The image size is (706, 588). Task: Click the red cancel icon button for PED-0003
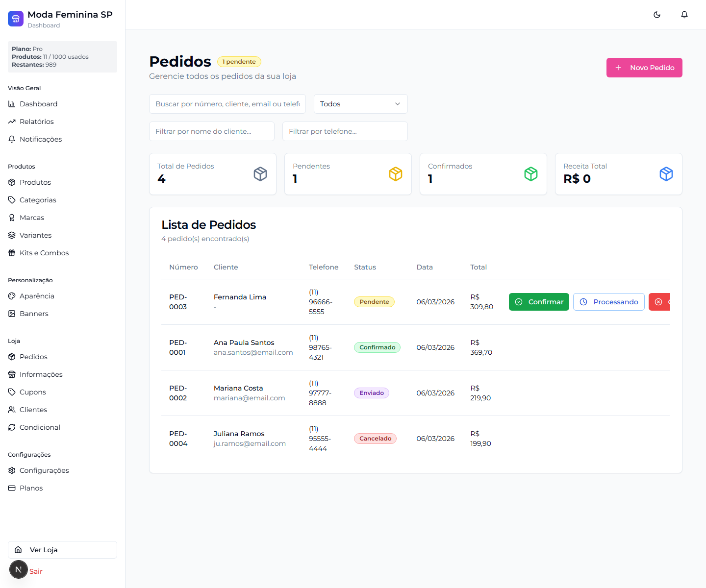(659, 302)
